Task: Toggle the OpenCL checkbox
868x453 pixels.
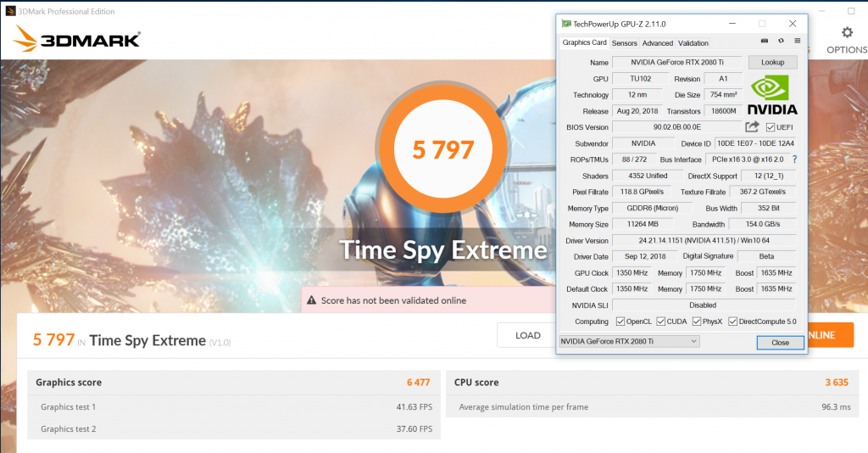Action: [620, 322]
